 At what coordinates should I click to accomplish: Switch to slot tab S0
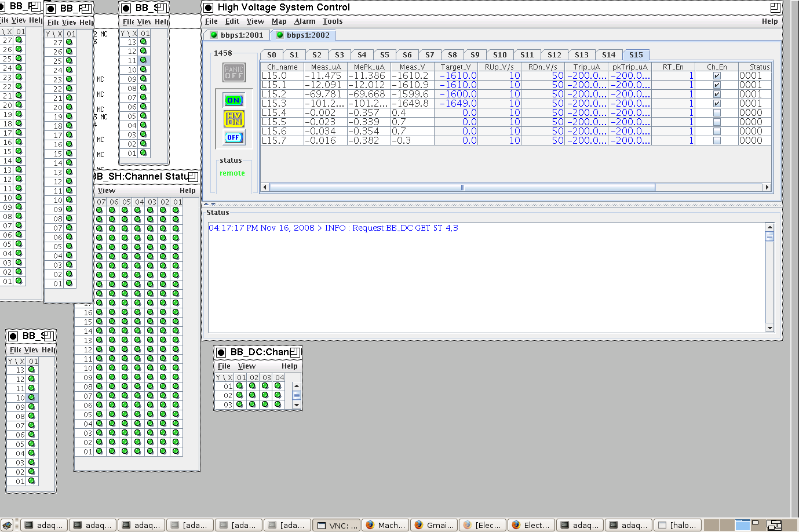(272, 55)
